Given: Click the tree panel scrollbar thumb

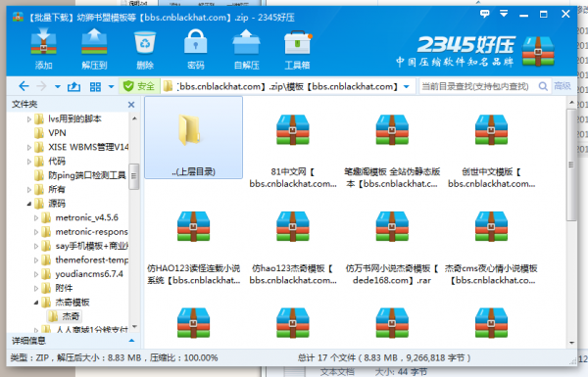Looking at the screenshot, I should pos(134,176).
